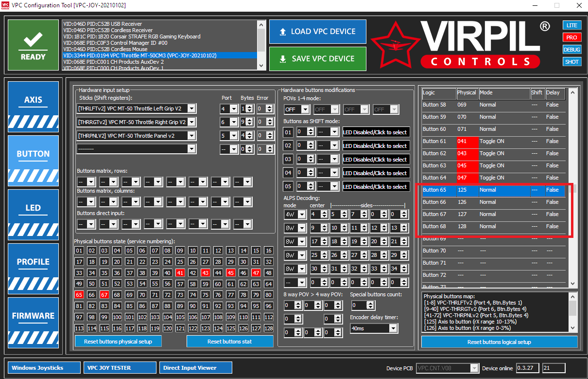Viewport: 588px width, 379px height.
Task: Click physical button 128 indicator
Action: click(268, 328)
